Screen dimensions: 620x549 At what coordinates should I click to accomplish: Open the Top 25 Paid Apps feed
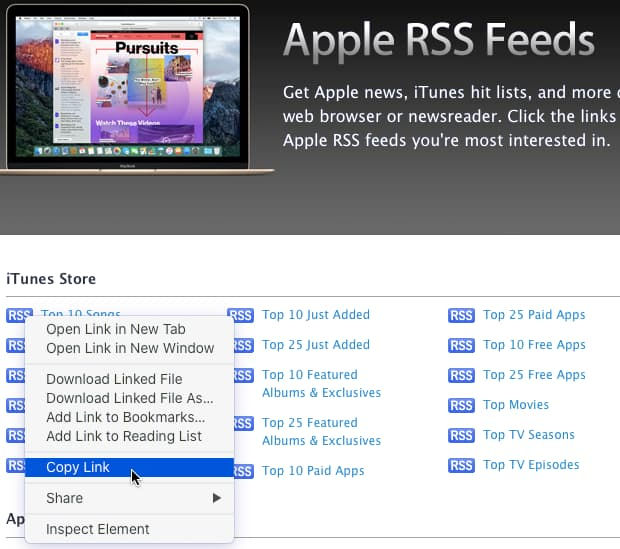click(534, 315)
